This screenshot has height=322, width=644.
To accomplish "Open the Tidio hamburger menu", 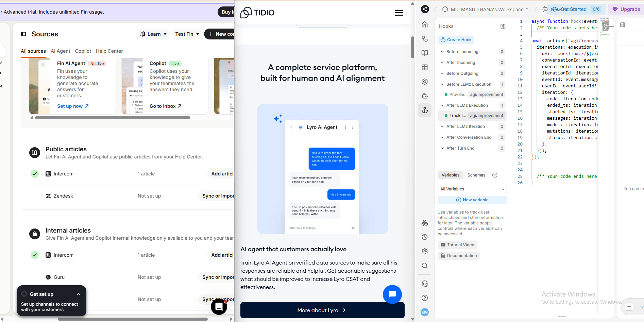I will (399, 13).
